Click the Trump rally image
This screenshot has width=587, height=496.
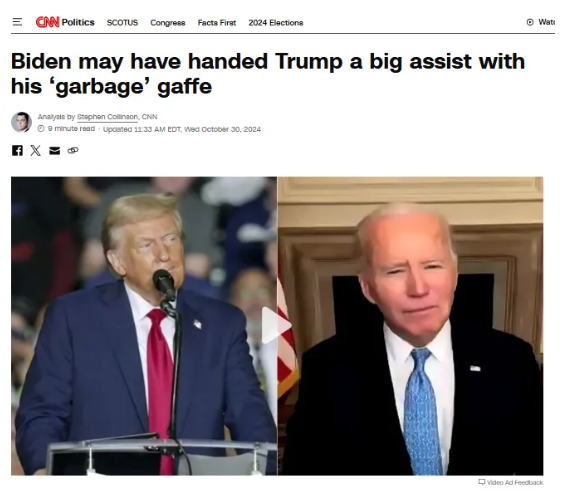(144, 326)
